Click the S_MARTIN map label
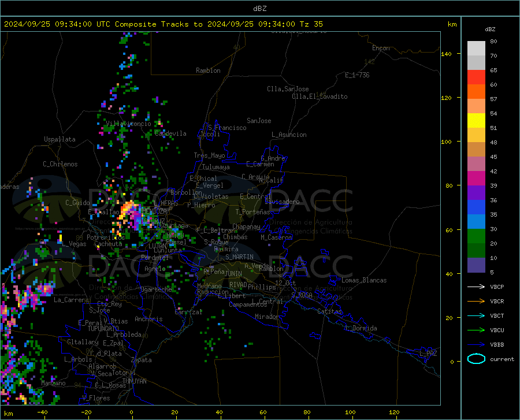The width and height of the screenshot is (520, 420). coord(239,257)
